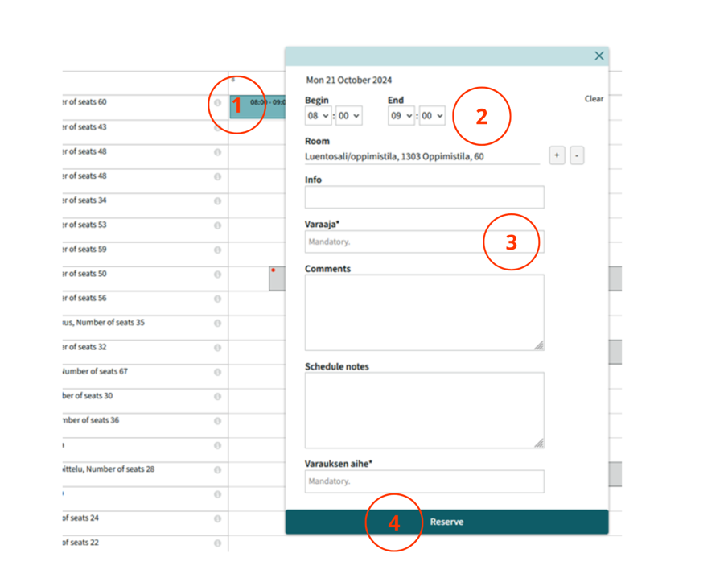
Task: Open the End hour dropdown
Action: pos(401,116)
